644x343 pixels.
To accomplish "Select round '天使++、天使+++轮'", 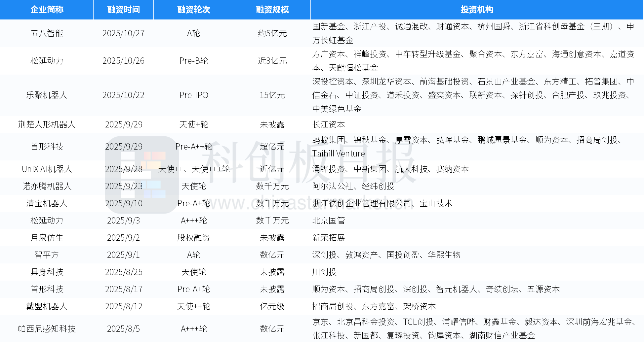I will (x=194, y=169).
